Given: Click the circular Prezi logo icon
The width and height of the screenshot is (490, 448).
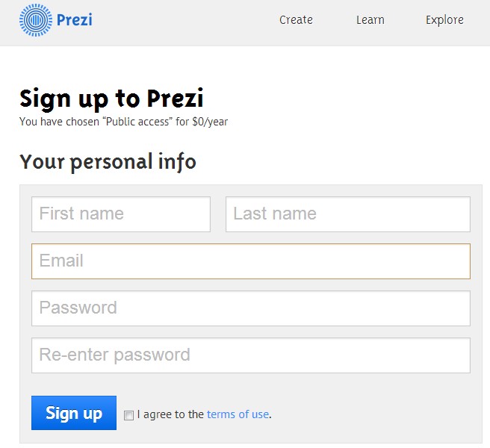Looking at the screenshot, I should tap(36, 20).
